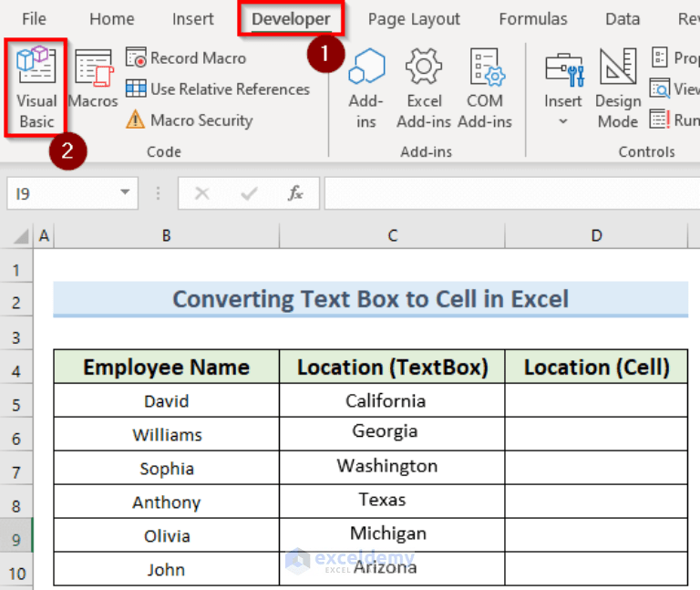Click the cell containing 'John'
The width and height of the screenshot is (700, 590).
167,569
